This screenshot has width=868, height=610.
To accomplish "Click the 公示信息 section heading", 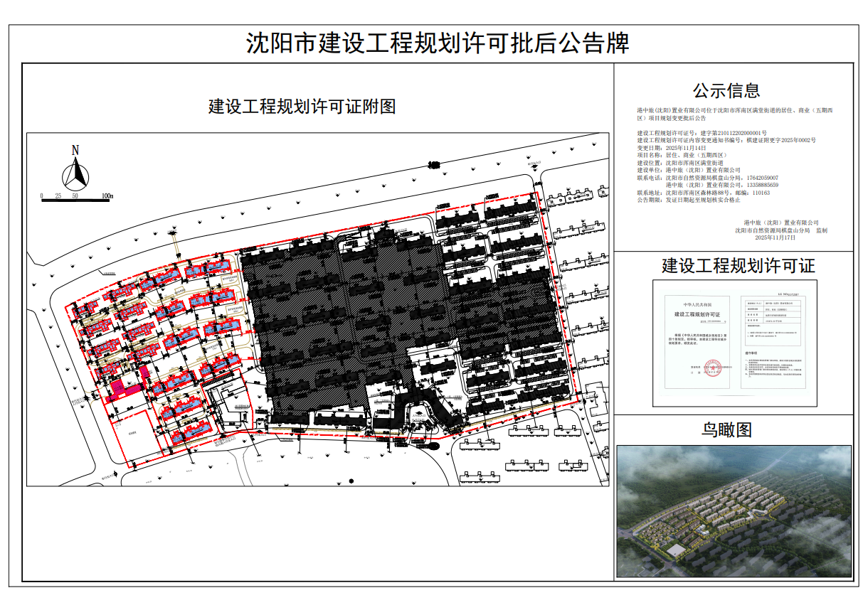I will [x=726, y=90].
